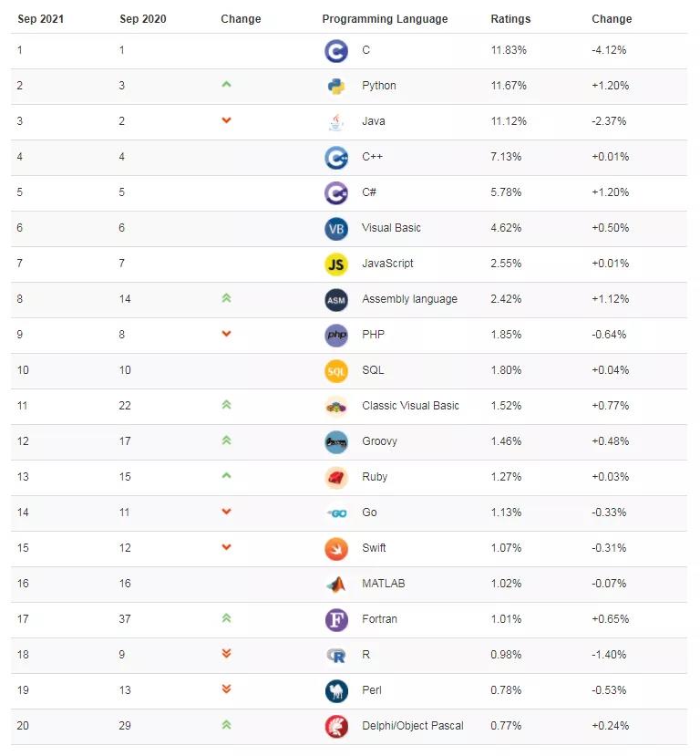Click the MATLAB language name
The height and width of the screenshot is (756, 700).
pyautogui.click(x=383, y=584)
